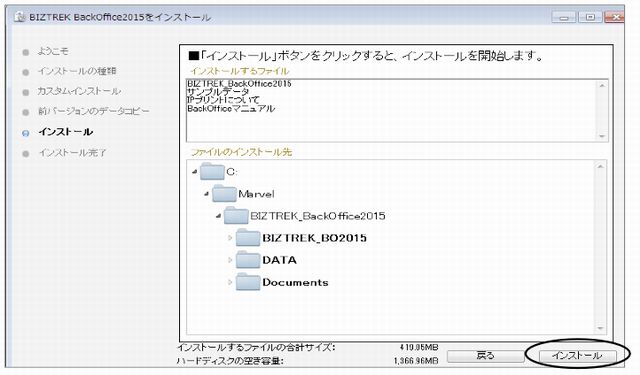Collapse the BIZTREK_BackOffice2015 folder node
The width and height of the screenshot is (640, 375).
[218, 216]
